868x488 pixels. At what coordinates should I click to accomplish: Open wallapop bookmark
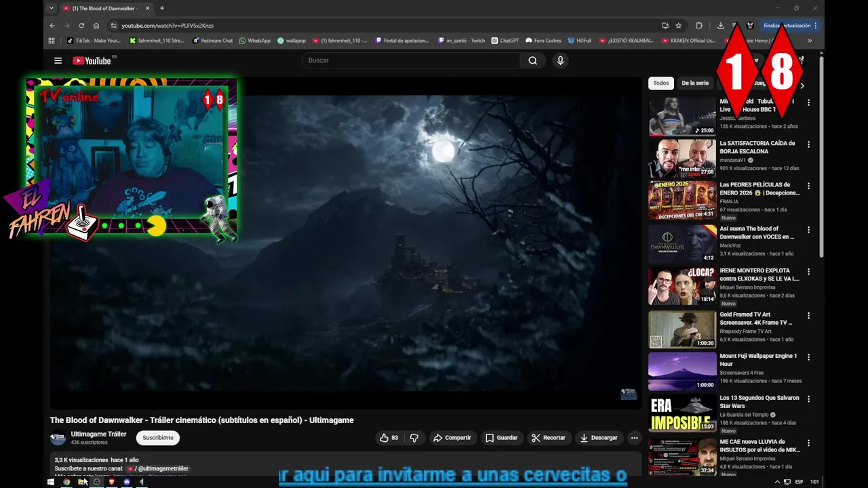point(292,41)
